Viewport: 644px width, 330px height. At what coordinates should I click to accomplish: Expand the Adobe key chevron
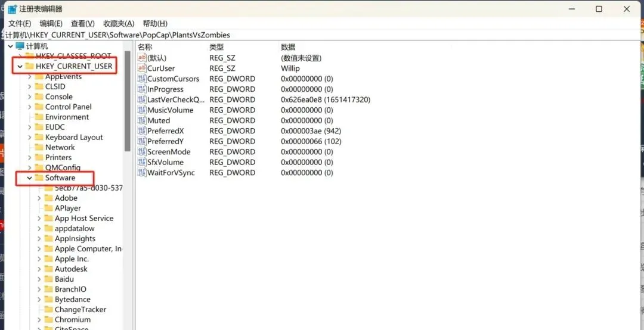[x=39, y=198]
